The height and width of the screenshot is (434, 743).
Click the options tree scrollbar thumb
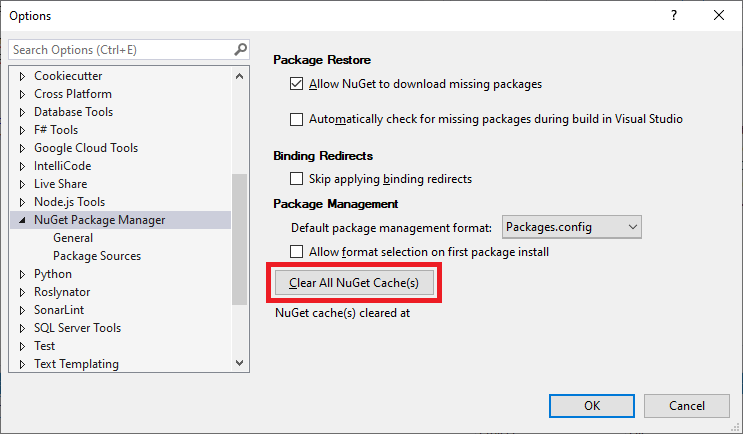click(239, 239)
